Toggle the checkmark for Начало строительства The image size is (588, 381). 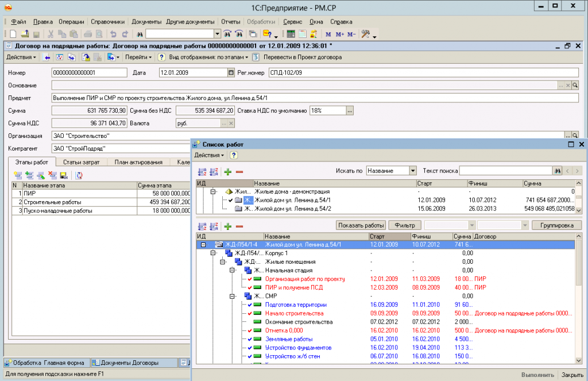(x=250, y=314)
